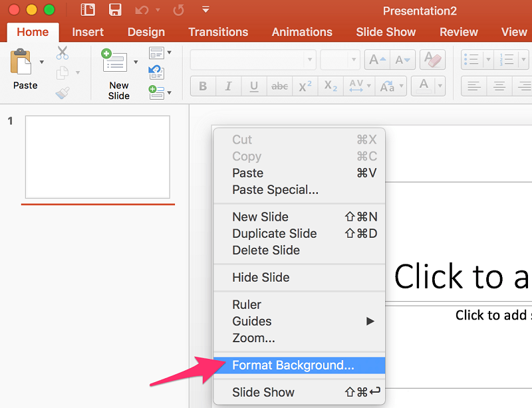Viewport: 532px width, 408px height.
Task: Click the Save icon in title bar
Action: (x=115, y=10)
